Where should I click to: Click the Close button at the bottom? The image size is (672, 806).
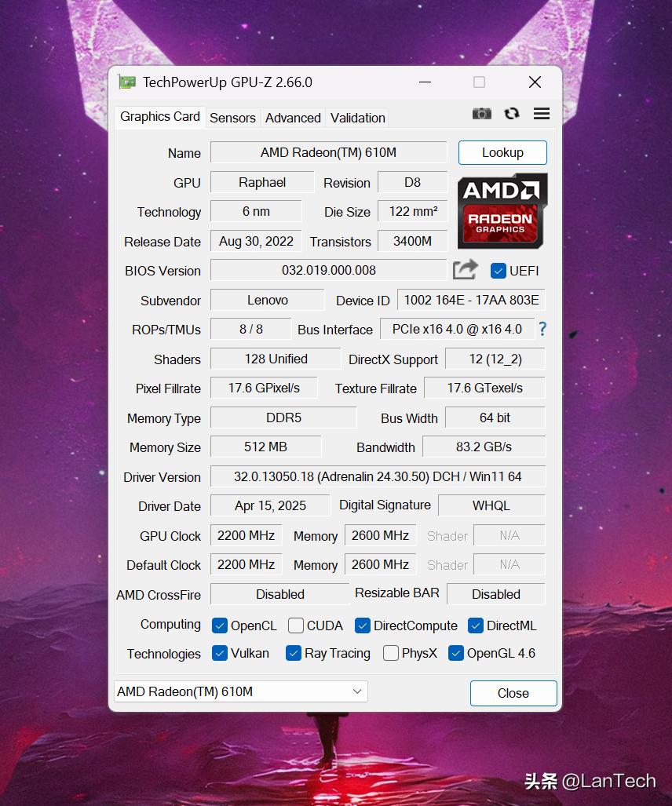click(x=513, y=694)
